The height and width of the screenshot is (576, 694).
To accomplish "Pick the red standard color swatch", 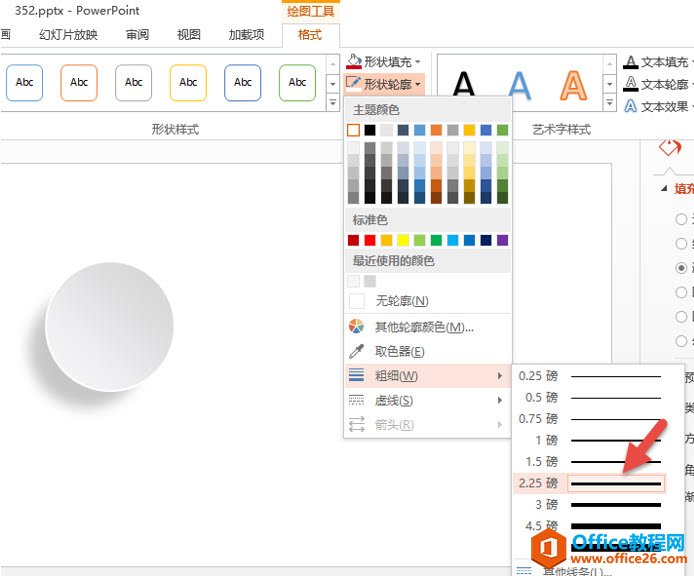I will (370, 240).
